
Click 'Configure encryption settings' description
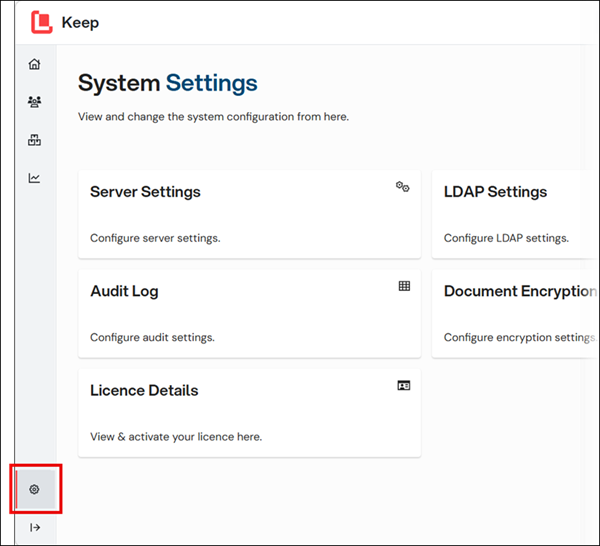(520, 337)
